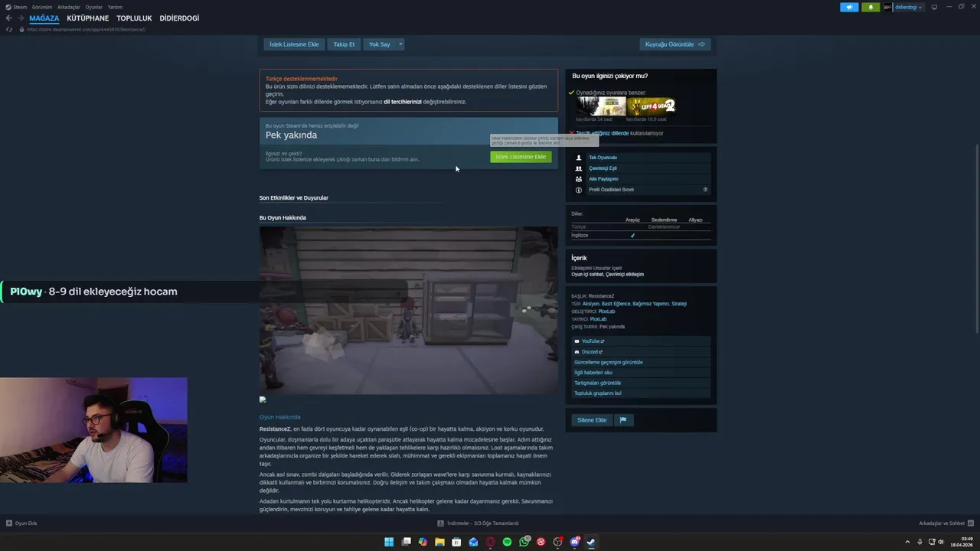The height and width of the screenshot is (551, 980).
Task: Go back with the navigation back arrow
Action: point(8,18)
